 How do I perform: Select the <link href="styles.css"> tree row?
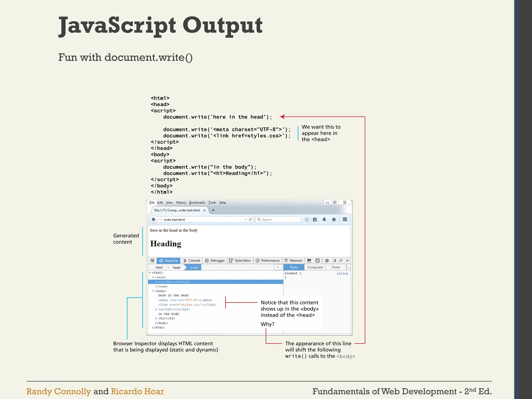(x=187, y=305)
